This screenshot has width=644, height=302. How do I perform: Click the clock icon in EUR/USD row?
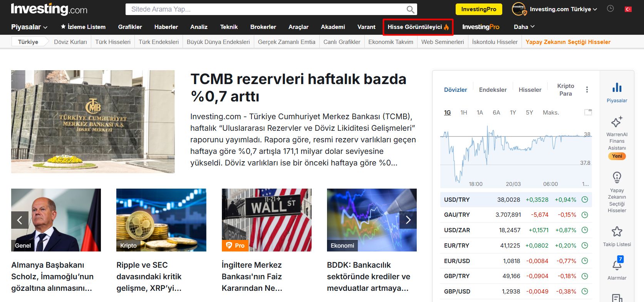pyautogui.click(x=585, y=261)
